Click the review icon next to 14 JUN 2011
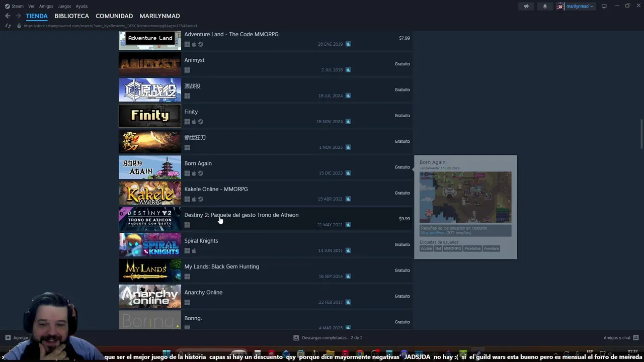644x362 pixels. [348, 250]
